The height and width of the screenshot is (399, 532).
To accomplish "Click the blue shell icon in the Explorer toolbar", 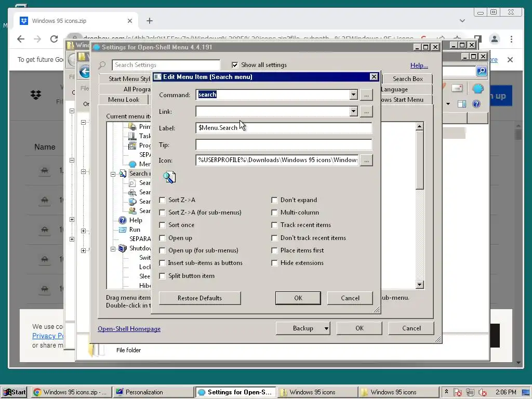I will click(478, 89).
